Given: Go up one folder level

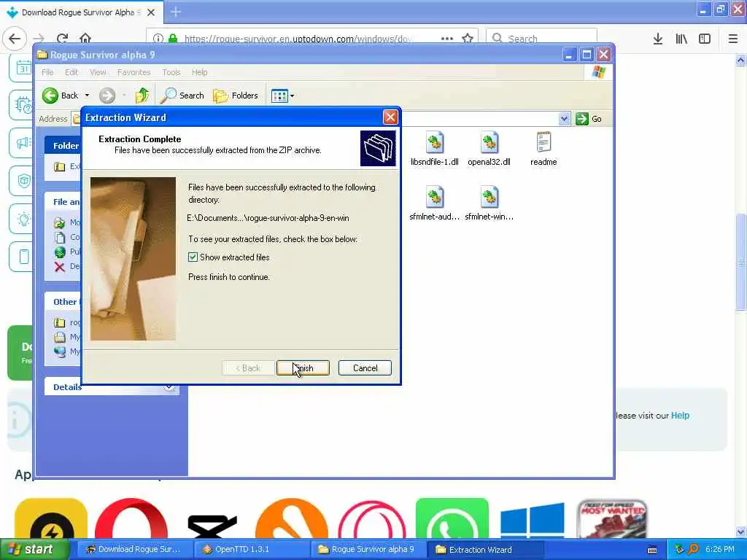Looking at the screenshot, I should click(142, 96).
